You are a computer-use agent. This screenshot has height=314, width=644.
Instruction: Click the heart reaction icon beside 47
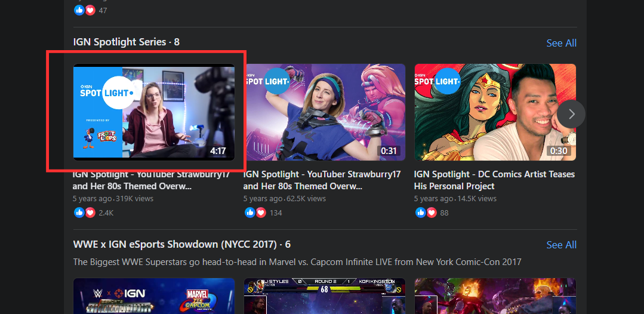(x=90, y=10)
